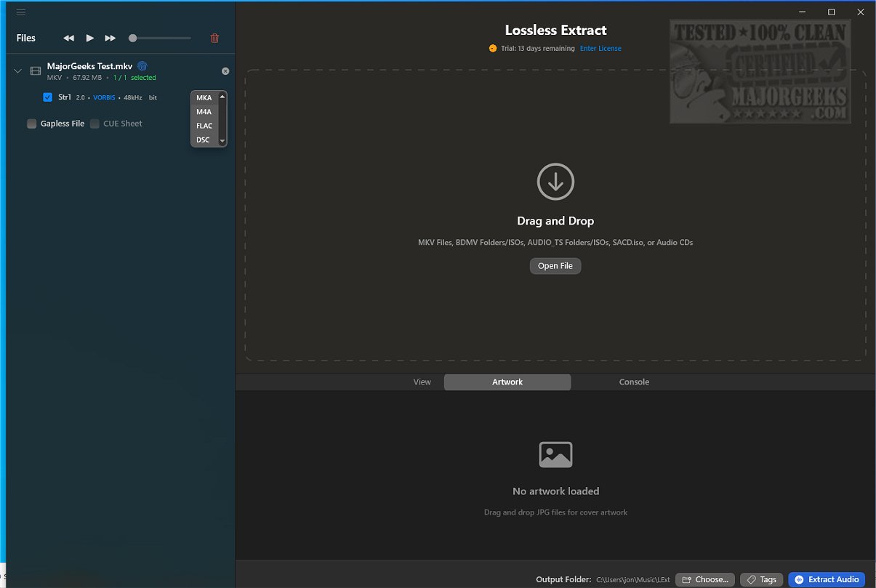Viewport: 876px width, 588px height.
Task: Click the format list scroll up arrow
Action: point(222,96)
